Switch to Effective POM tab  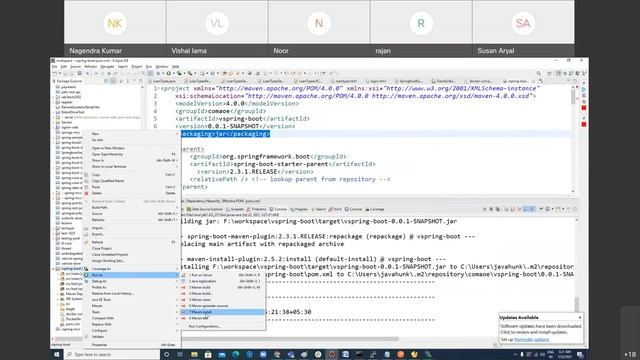pyautogui.click(x=234, y=201)
